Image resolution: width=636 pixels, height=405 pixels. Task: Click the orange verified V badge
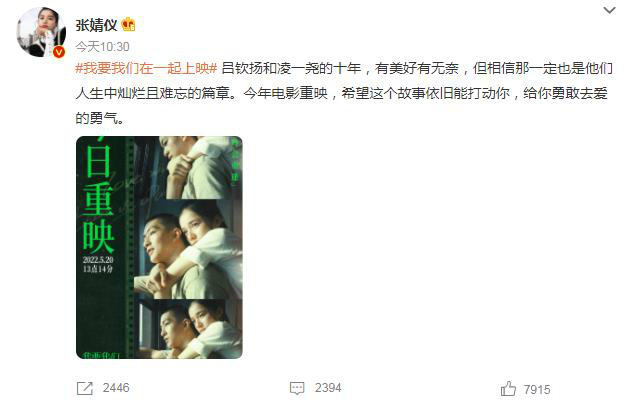[59, 52]
